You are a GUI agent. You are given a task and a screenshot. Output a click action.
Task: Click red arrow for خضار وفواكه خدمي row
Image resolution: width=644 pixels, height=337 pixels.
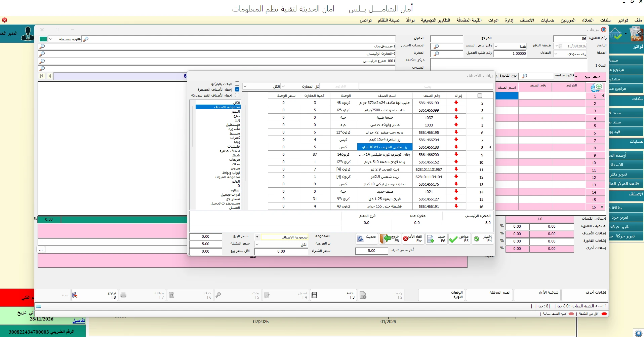(456, 125)
